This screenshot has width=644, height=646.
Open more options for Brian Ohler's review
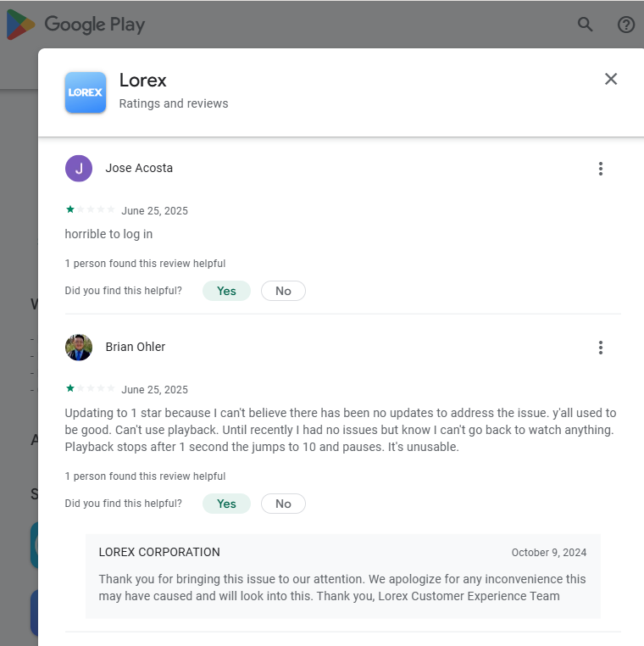(x=601, y=348)
